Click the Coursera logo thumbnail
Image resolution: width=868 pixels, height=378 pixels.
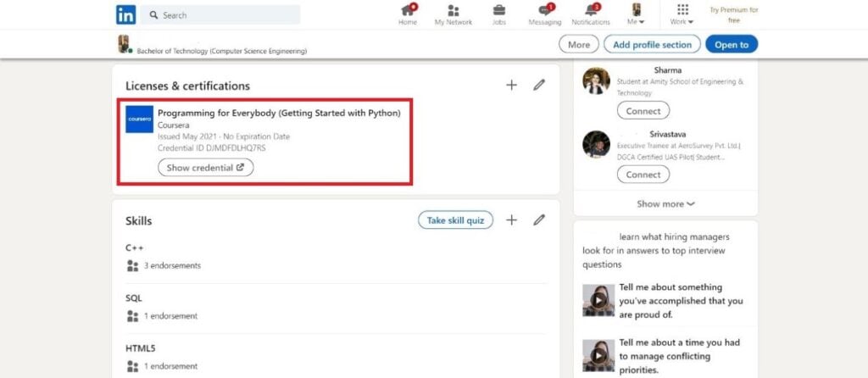coord(140,119)
